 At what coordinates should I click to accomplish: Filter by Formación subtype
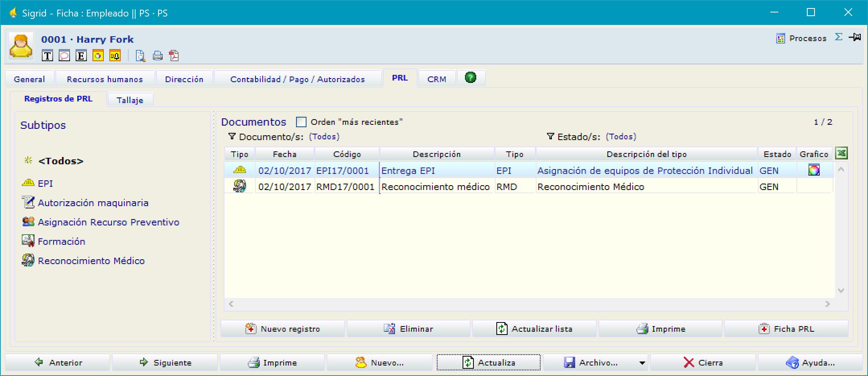coord(62,242)
